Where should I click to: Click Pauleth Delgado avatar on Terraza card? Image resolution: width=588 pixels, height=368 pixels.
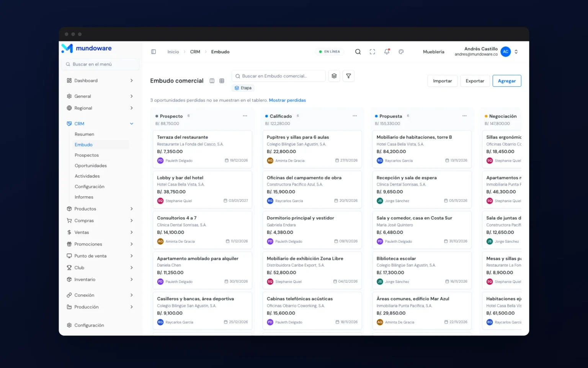coord(160,161)
